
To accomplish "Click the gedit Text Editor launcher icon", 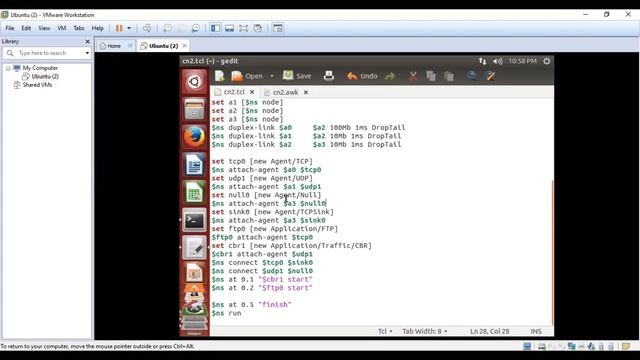I will pos(194,248).
